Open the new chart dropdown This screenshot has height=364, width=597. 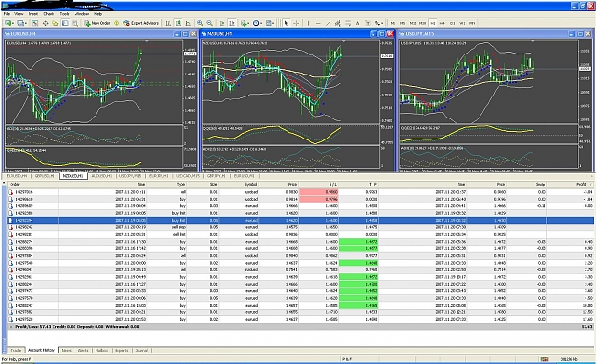[x=10, y=23]
